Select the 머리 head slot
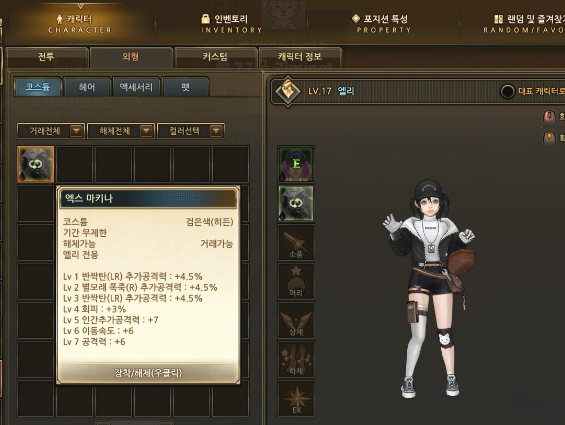Viewport: 565px width, 425px height. (296, 281)
